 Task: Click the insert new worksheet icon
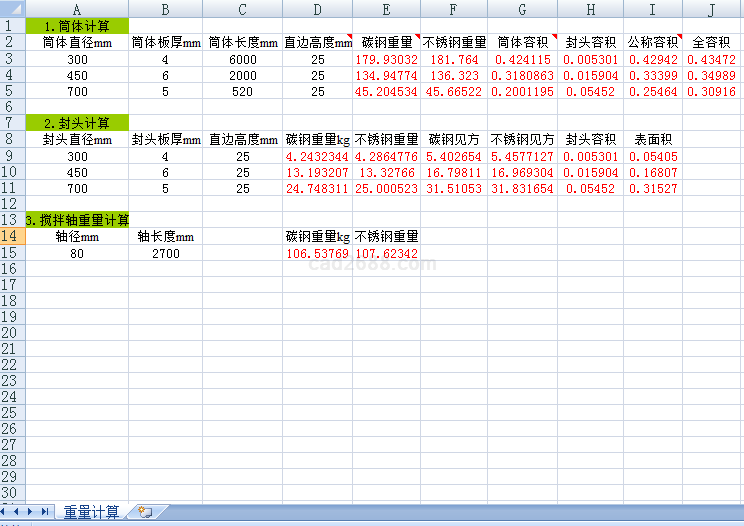[146, 512]
